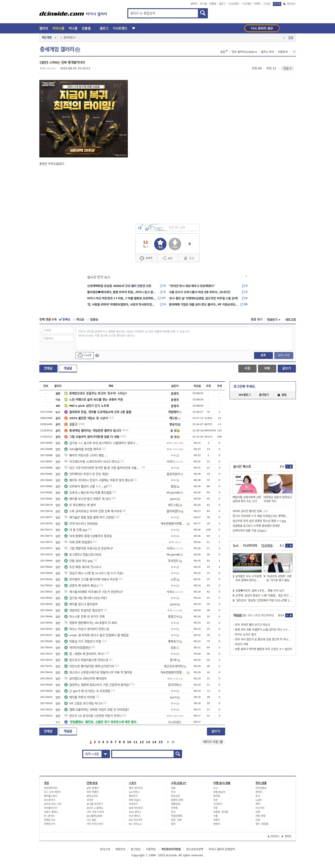The image size is (335, 868).
Task: Click the pagination last-page arrow
Action: [x=173, y=742]
